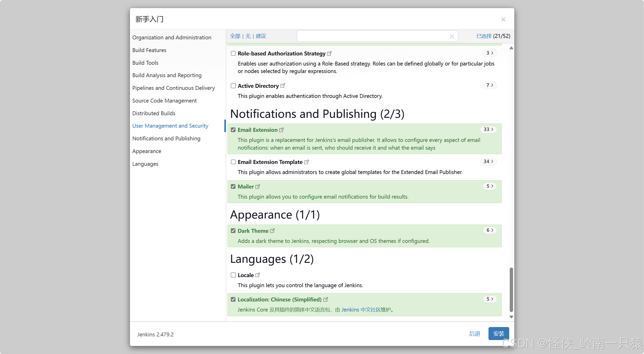Image resolution: width=644 pixels, height=354 pixels.
Task: Check the Email Extension Template plugin
Action: coord(233,162)
